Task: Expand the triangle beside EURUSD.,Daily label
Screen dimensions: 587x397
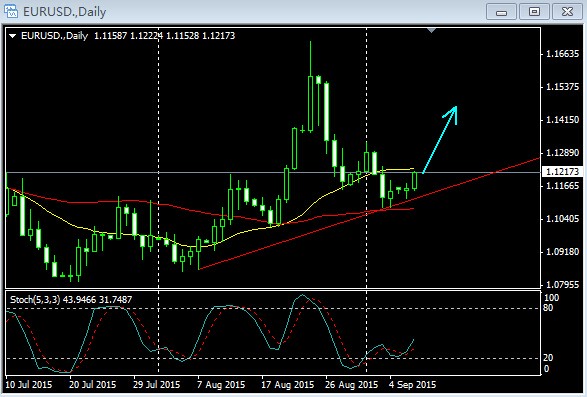Action: pos(12,36)
